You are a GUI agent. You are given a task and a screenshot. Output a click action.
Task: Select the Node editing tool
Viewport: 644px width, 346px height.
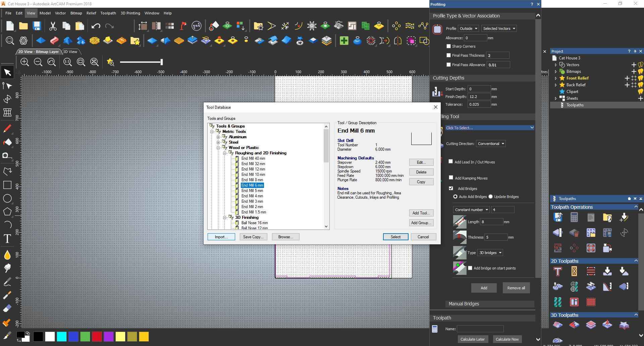pos(7,86)
